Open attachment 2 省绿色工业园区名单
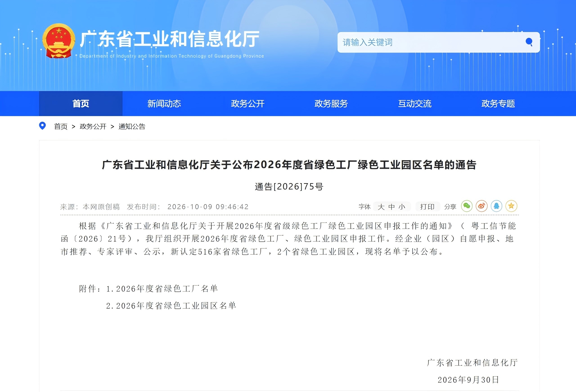 (171, 306)
